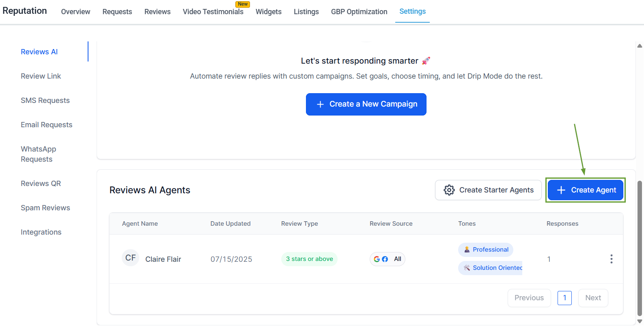This screenshot has width=644, height=327.
Task: Go to the Reviews tab
Action: [x=157, y=12]
